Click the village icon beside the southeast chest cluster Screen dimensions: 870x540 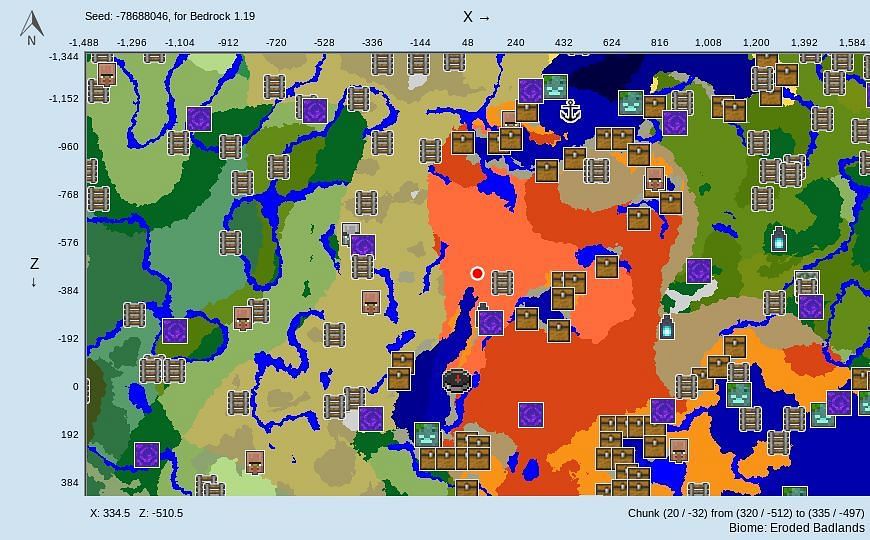tap(679, 451)
